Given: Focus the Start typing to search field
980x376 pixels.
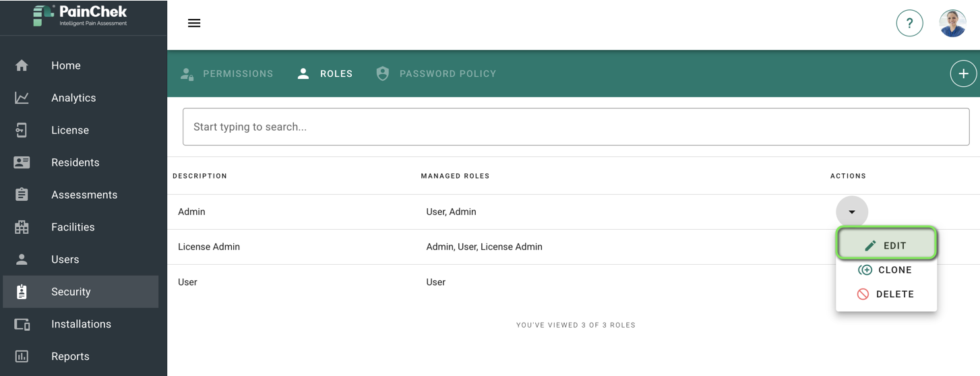Looking at the screenshot, I should [576, 127].
